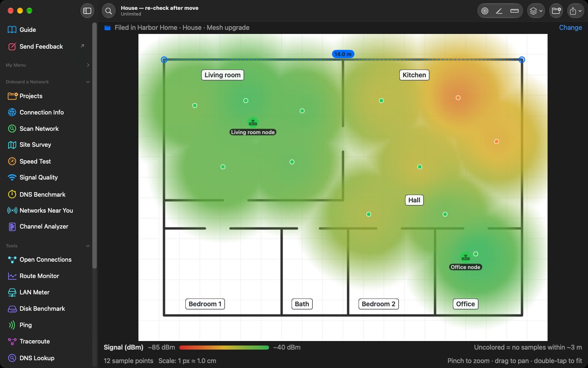Click the Hall room label

[414, 200]
